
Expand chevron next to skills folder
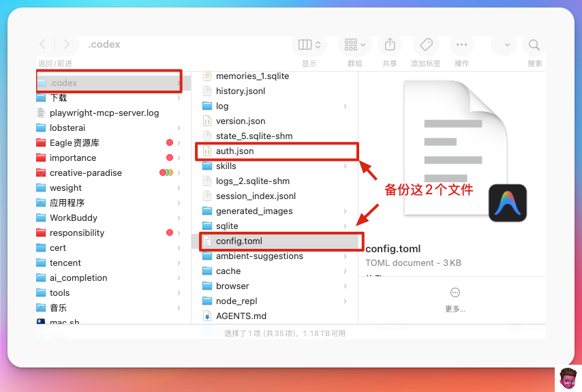click(x=346, y=166)
